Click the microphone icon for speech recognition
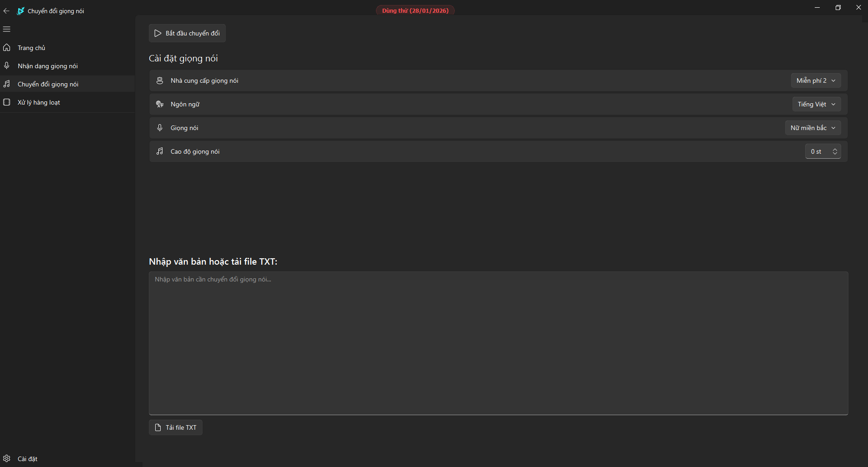The image size is (868, 467). [7, 66]
